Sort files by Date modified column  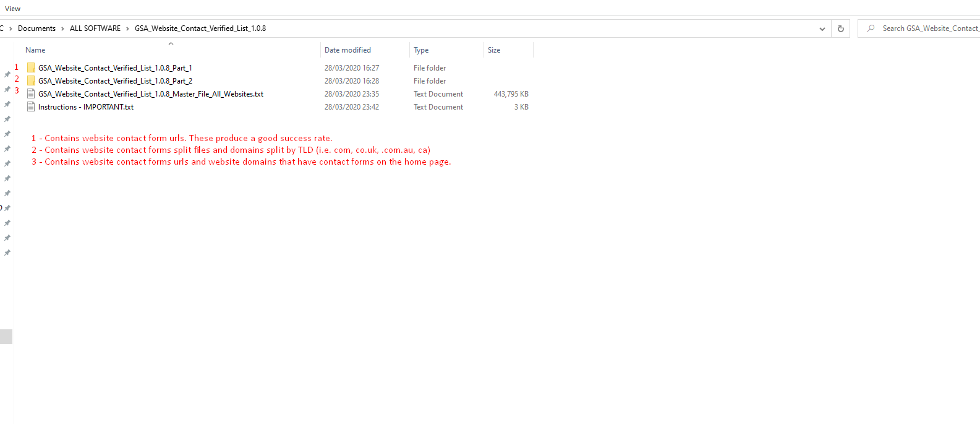click(x=347, y=50)
